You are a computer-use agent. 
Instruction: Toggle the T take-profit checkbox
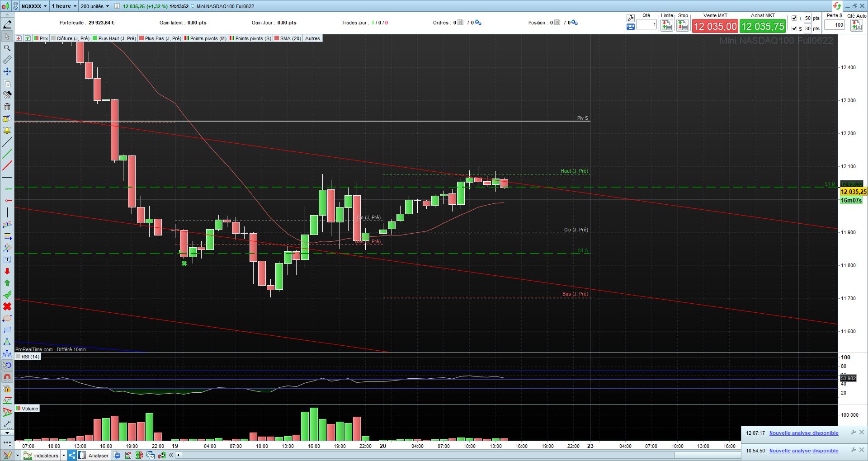[794, 19]
